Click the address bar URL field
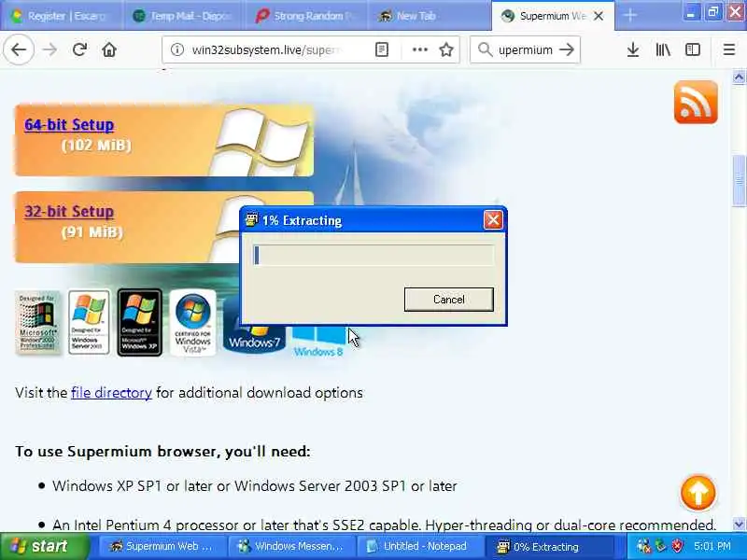 click(267, 49)
